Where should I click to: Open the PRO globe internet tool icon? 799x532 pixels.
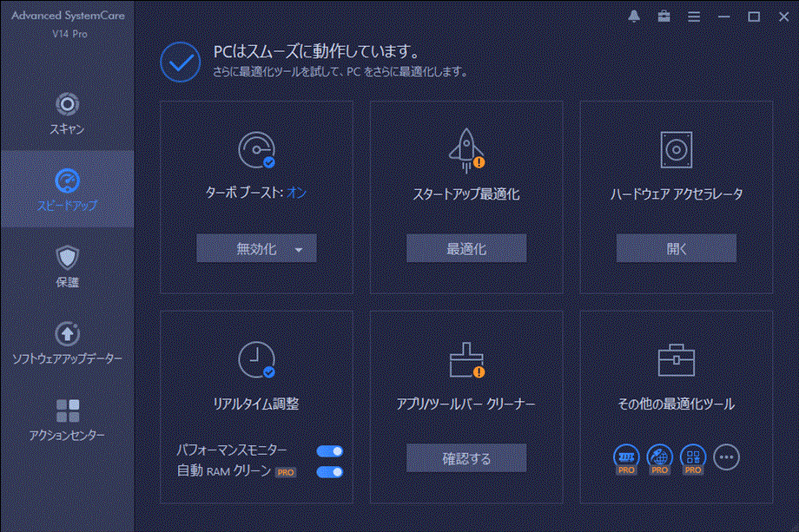click(659, 459)
